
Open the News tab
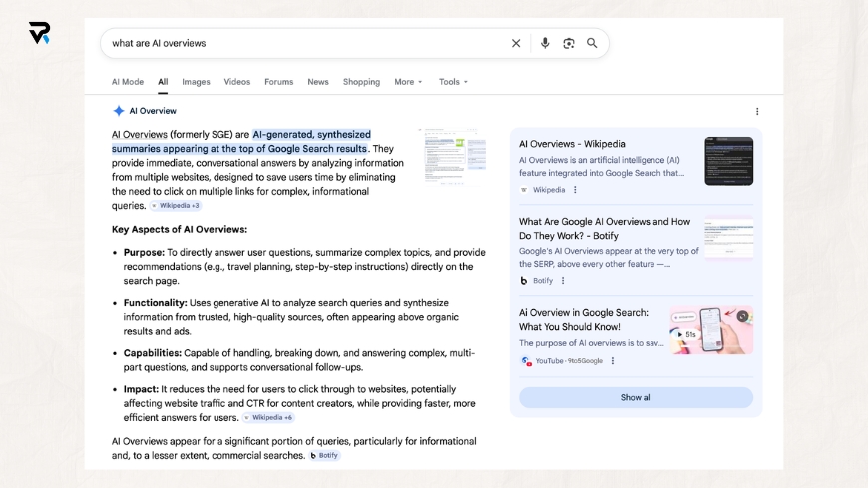[x=318, y=82]
